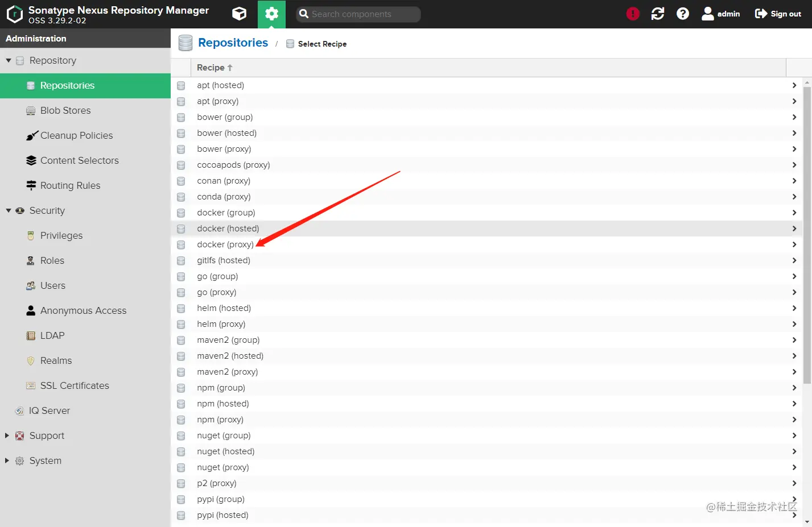Viewport: 812px width, 527px height.
Task: Click the chevron arrow on npm (hosted) row
Action: pyautogui.click(x=794, y=404)
